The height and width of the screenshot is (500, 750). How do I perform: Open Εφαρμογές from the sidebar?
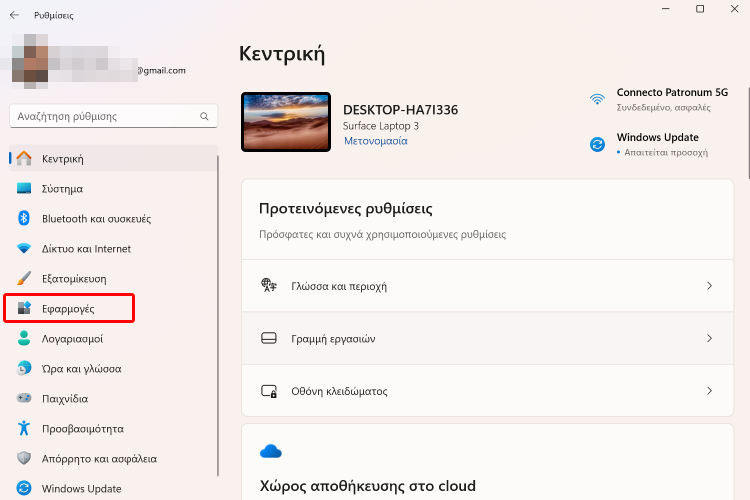click(68, 309)
